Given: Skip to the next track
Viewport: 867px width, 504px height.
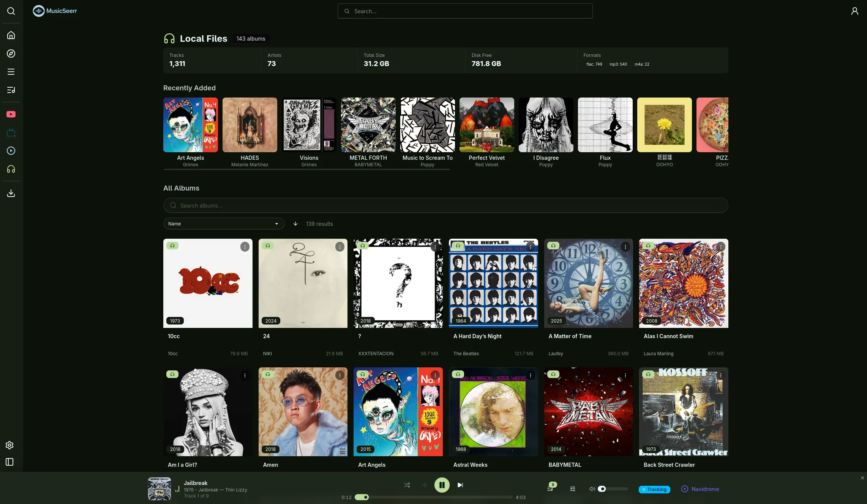Looking at the screenshot, I should pos(460,485).
